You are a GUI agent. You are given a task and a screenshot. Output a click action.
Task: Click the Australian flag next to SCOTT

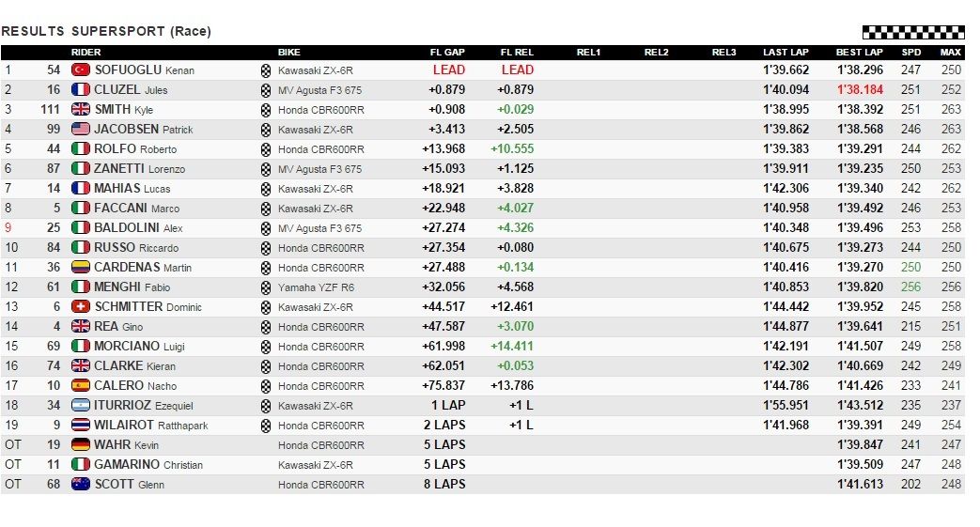click(81, 485)
